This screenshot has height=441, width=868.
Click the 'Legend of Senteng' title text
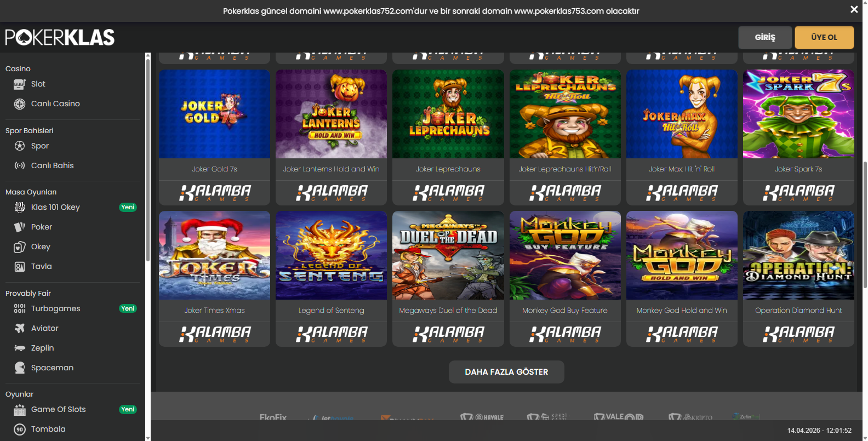(331, 310)
